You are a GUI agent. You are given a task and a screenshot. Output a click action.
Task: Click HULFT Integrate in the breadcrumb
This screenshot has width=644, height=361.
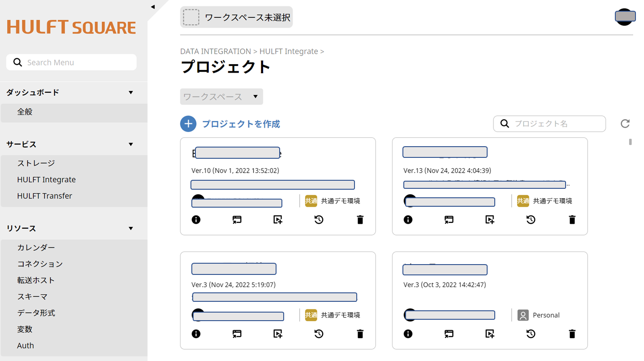[289, 52]
